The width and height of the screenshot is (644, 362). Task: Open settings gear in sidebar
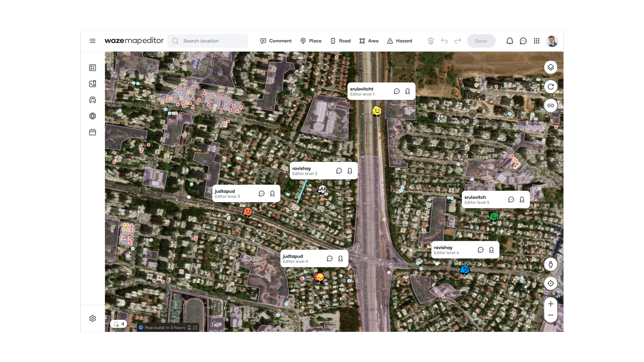tap(92, 318)
